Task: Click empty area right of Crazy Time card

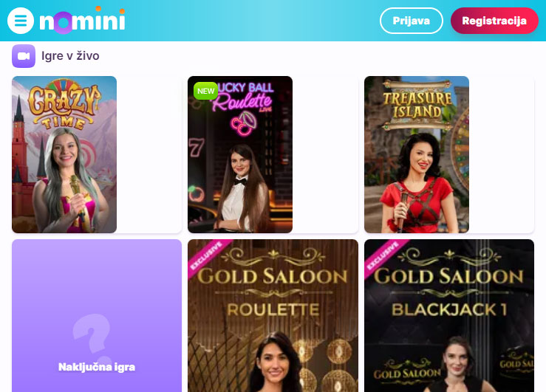Action: (x=149, y=154)
